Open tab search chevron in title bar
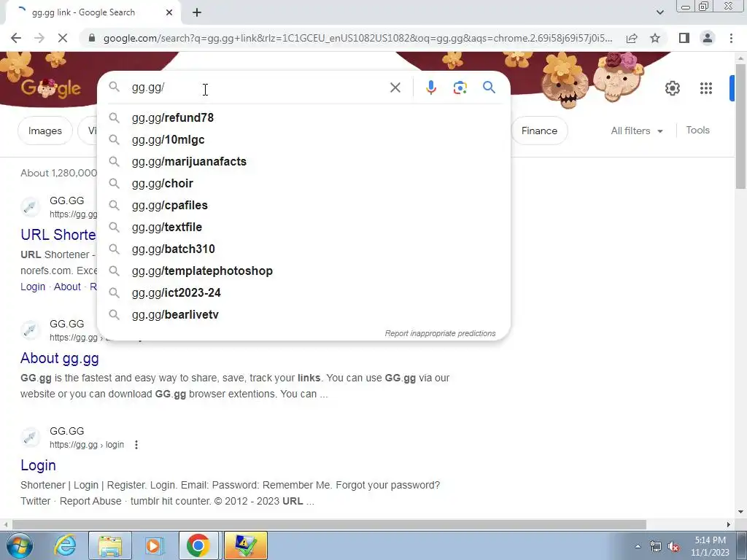 tap(659, 12)
